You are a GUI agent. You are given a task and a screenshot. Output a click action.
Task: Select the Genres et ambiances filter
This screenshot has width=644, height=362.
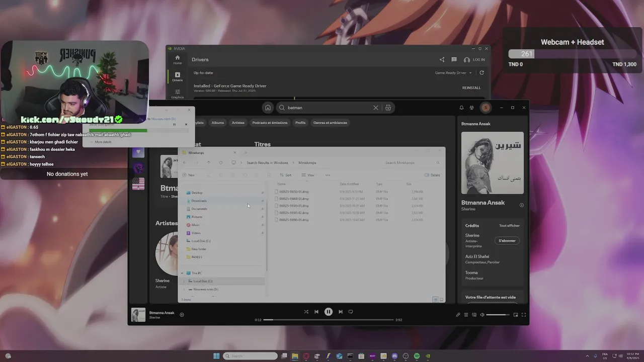click(330, 123)
